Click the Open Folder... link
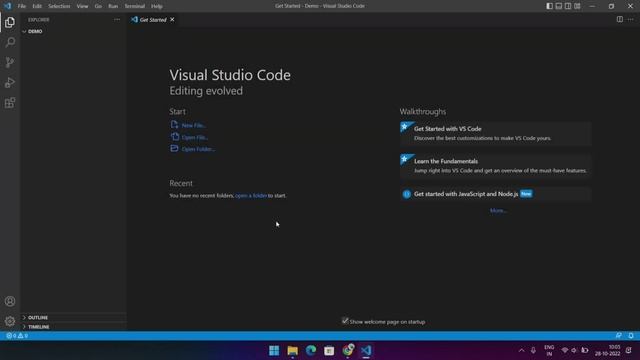Image resolution: width=640 pixels, height=360 pixels. pos(198,149)
